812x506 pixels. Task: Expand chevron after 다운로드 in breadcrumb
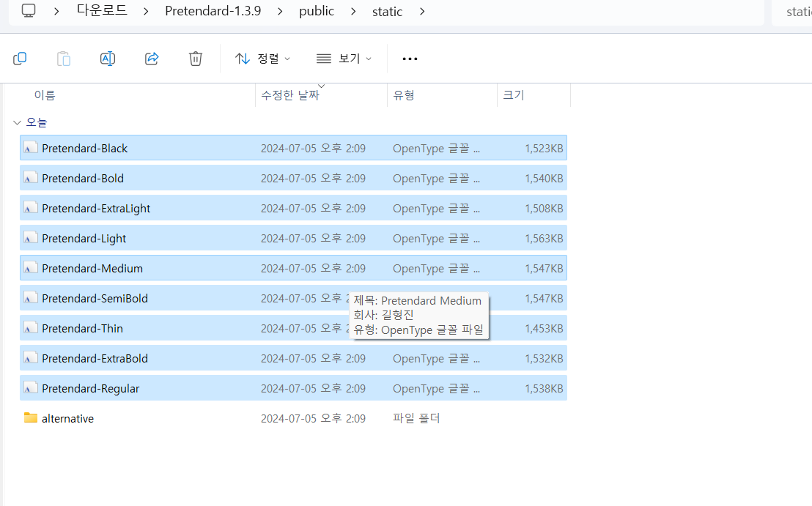[x=146, y=11]
